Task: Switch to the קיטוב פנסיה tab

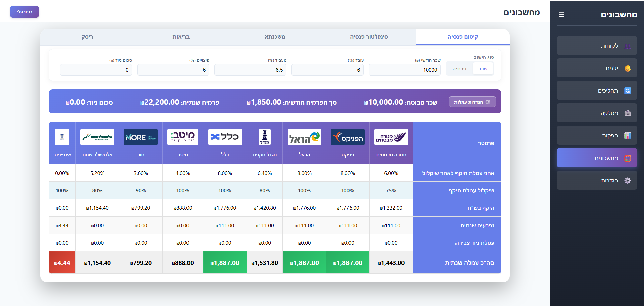Action: [463, 37]
